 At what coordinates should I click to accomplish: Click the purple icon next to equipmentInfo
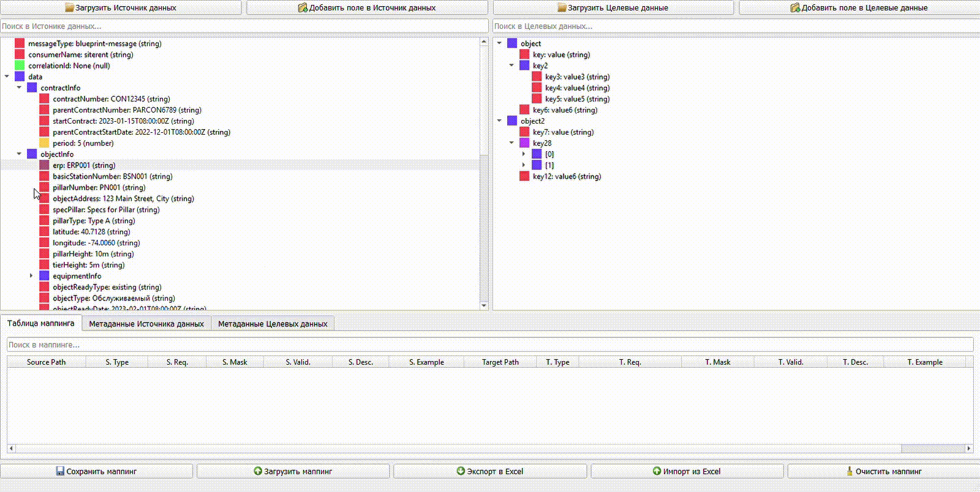click(44, 275)
